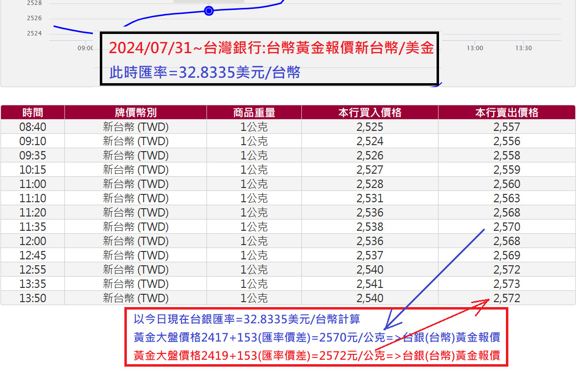Click the 12:55 time cell
588x375 pixels.
tap(32, 270)
